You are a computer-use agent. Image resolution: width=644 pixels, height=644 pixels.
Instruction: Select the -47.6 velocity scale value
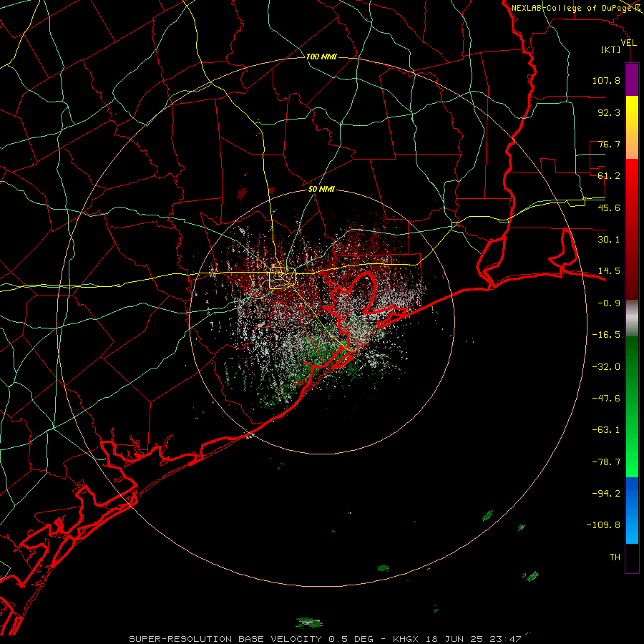(606, 399)
